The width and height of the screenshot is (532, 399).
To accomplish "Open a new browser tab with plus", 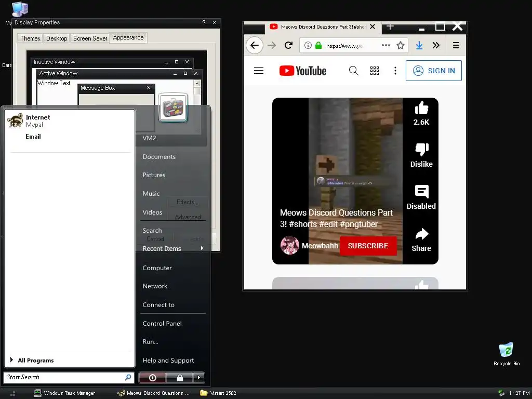I will (x=390, y=26).
